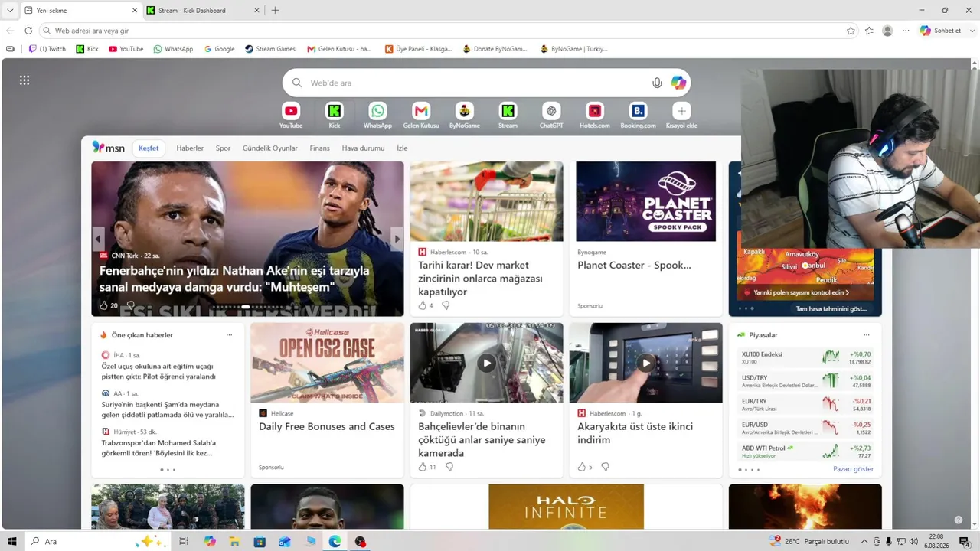Click the Pazarı göster link
The height and width of the screenshot is (551, 980).
pyautogui.click(x=853, y=469)
